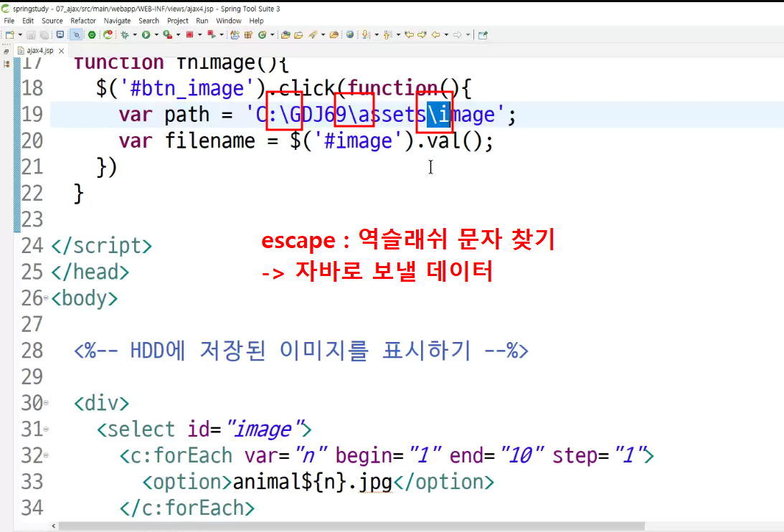Open the Help menu
Screen dimensions: 784x532
click(256, 21)
